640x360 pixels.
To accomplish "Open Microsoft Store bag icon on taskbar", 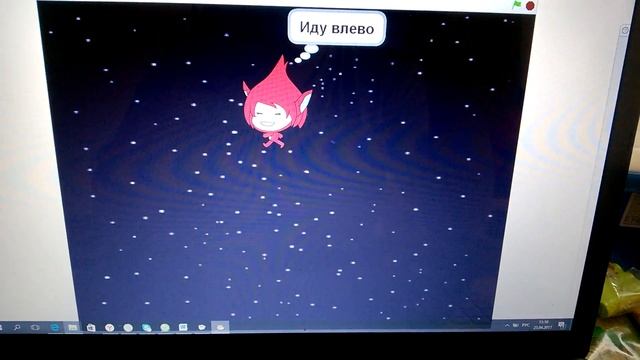I will pyautogui.click(x=91, y=327).
